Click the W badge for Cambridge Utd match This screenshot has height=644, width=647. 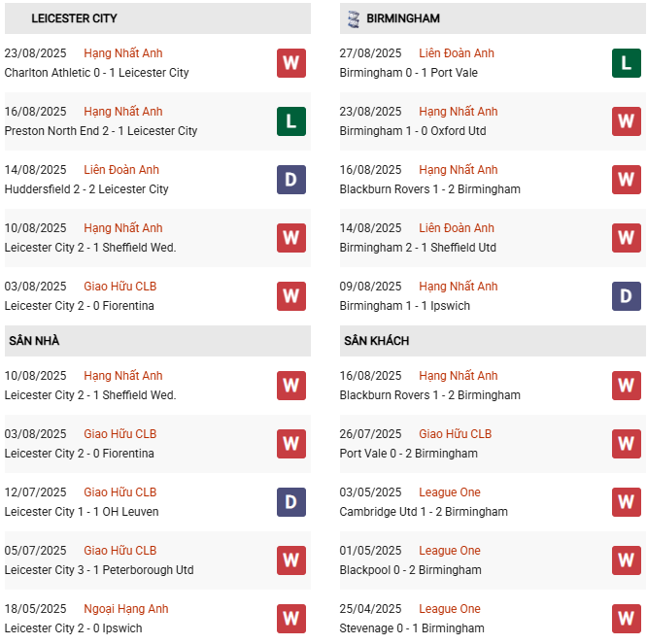click(x=626, y=502)
